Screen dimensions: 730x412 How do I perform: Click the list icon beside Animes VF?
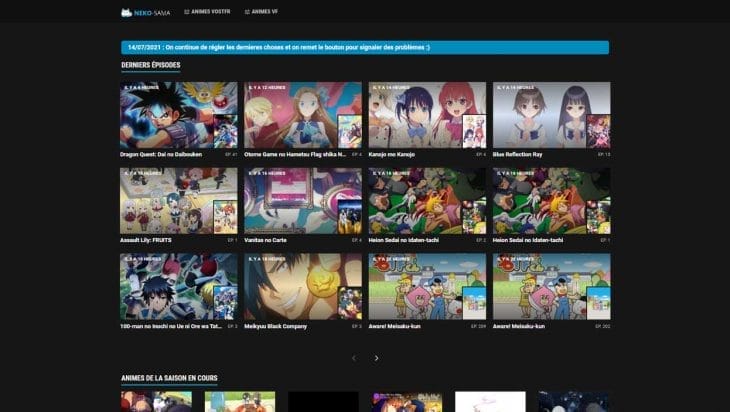tap(244, 12)
